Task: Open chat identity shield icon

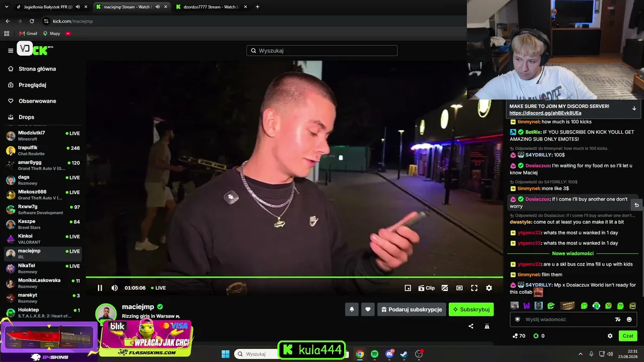Action: click(517, 319)
